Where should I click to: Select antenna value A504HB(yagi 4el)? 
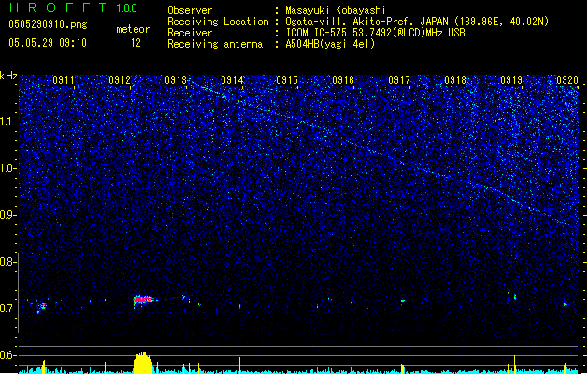pos(330,44)
